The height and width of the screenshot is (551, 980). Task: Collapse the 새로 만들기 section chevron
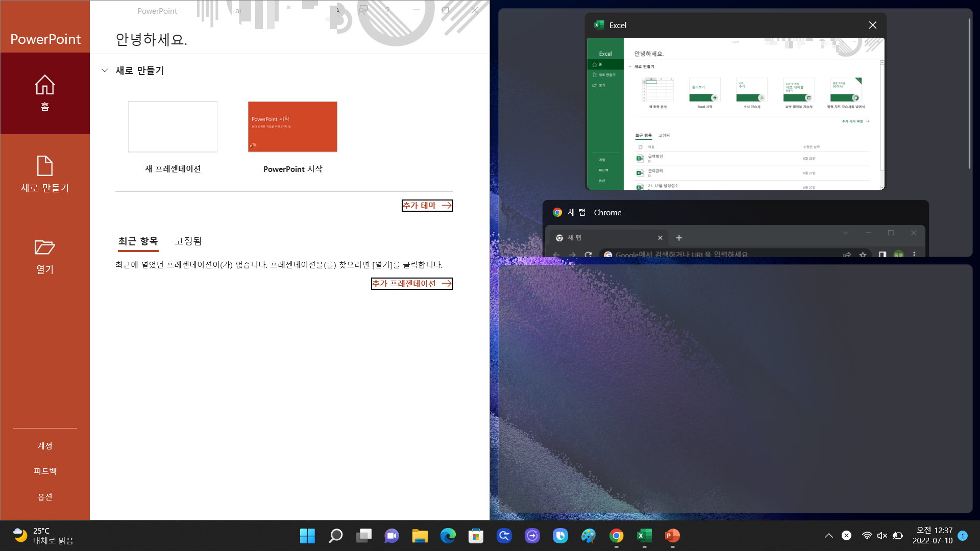(x=105, y=70)
